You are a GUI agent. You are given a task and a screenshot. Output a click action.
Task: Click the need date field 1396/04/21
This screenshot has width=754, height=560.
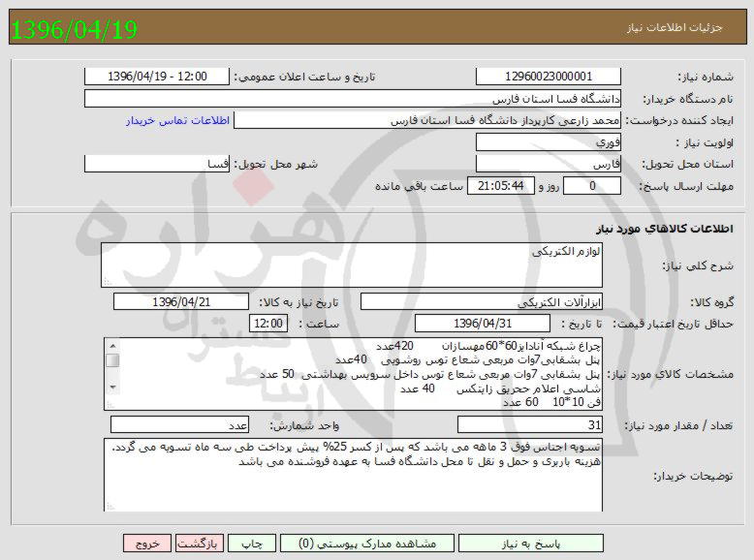(x=180, y=302)
